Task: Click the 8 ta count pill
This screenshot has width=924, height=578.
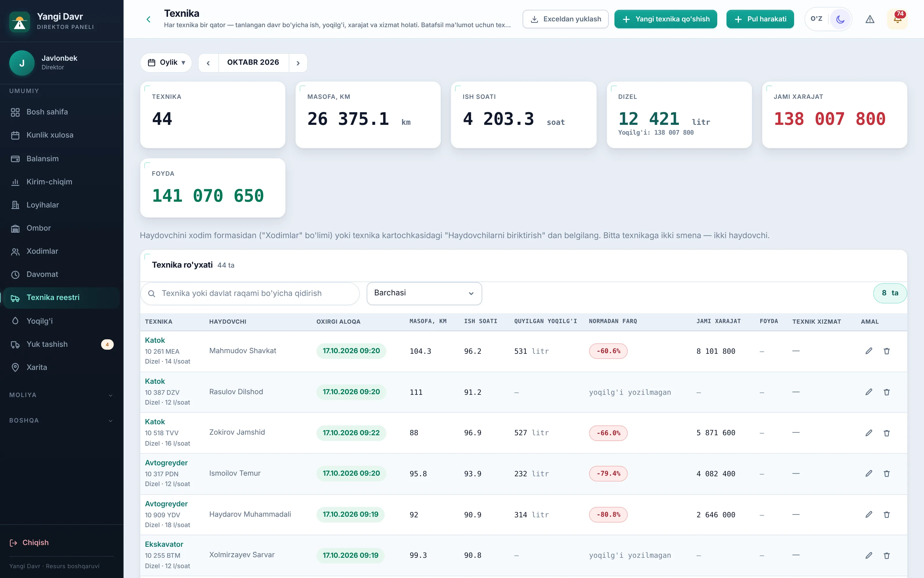Action: [890, 293]
